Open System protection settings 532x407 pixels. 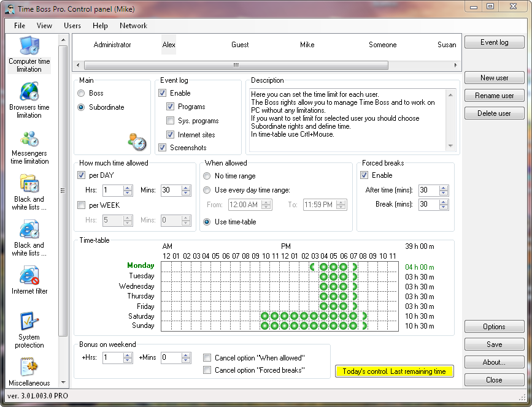point(29,330)
